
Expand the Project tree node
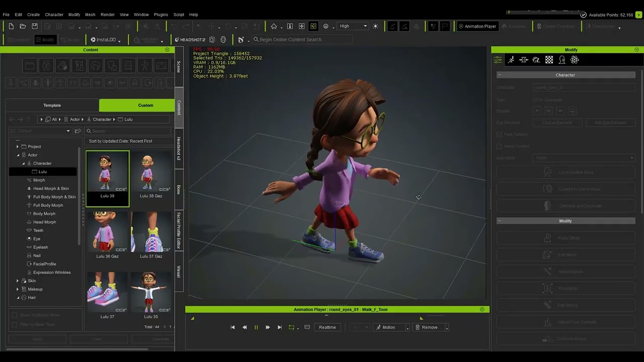18,147
